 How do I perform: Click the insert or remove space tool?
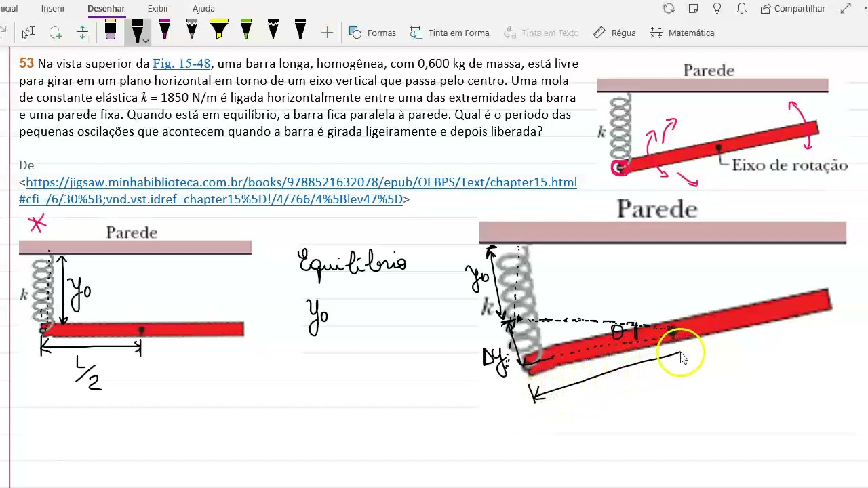(82, 33)
